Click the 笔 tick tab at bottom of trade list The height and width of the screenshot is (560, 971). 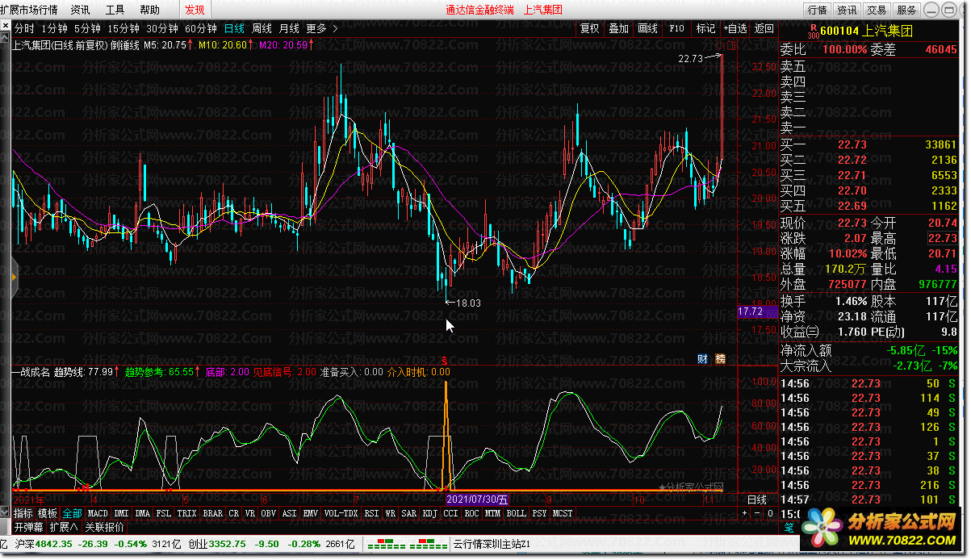point(789,529)
